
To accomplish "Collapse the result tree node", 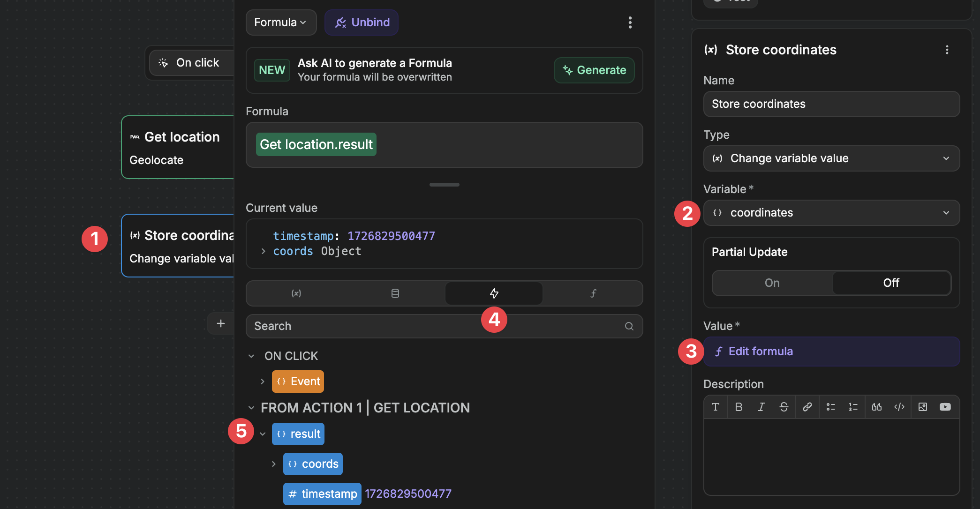I will click(263, 434).
